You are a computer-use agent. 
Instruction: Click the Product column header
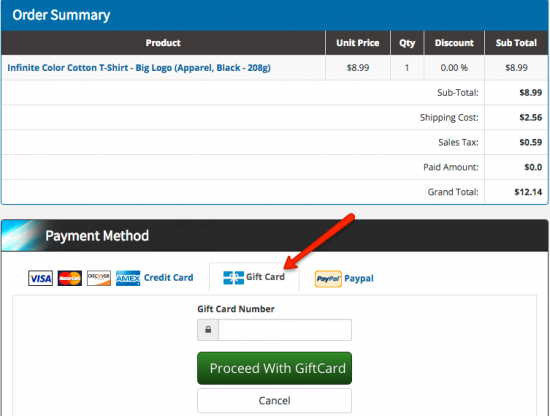tap(163, 43)
